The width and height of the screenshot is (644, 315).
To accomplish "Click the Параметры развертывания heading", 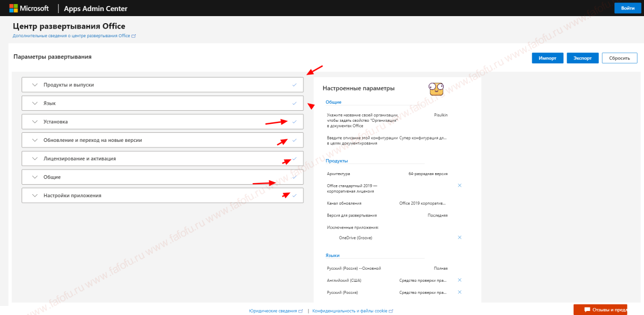I will [52, 57].
